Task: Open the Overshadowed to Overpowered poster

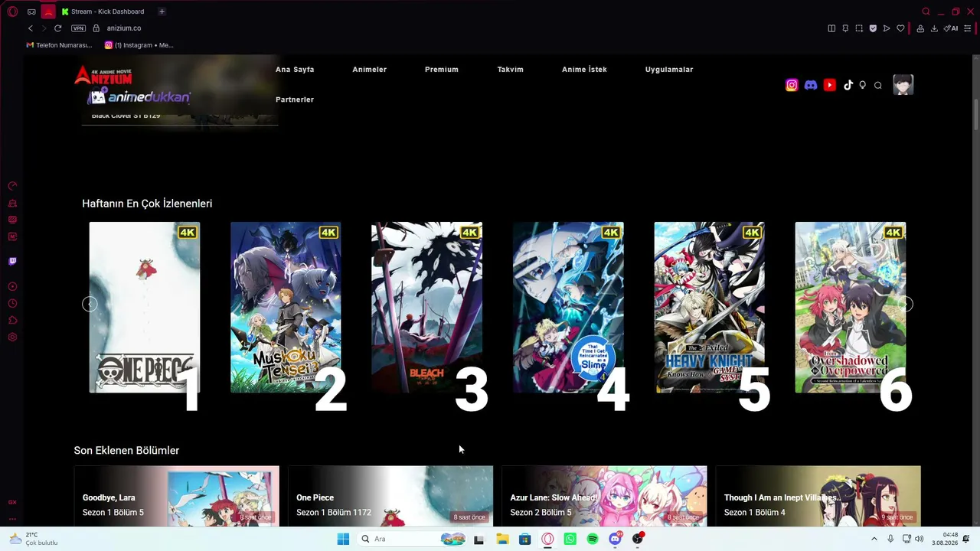Action: [851, 308]
